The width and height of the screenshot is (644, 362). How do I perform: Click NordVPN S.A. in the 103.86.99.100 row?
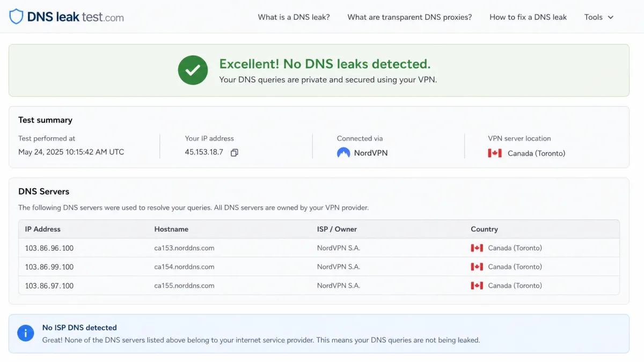click(x=339, y=267)
